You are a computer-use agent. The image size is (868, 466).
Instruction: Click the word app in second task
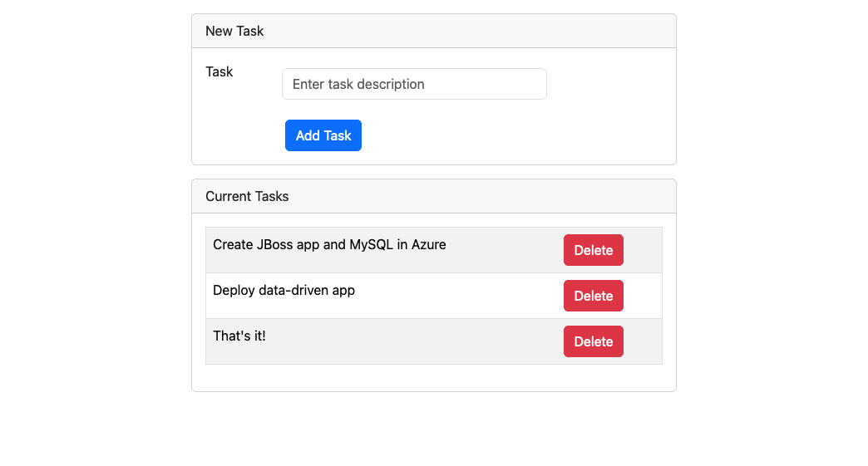[343, 290]
